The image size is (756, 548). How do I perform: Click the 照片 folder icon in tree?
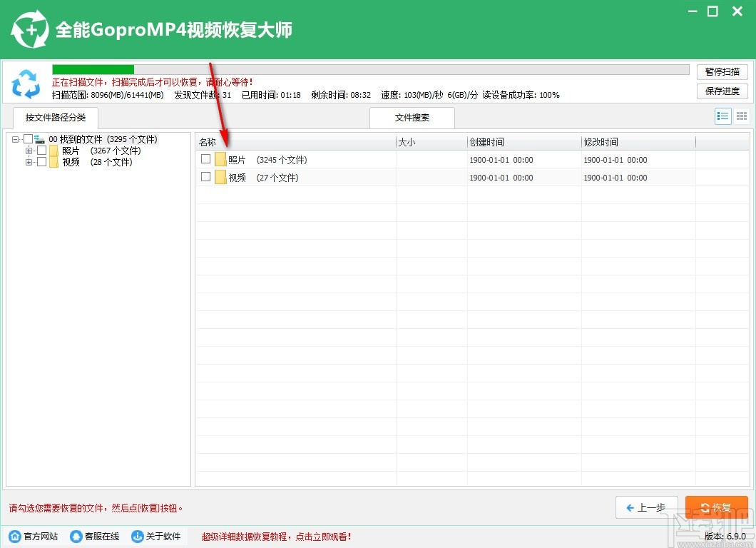[x=53, y=151]
